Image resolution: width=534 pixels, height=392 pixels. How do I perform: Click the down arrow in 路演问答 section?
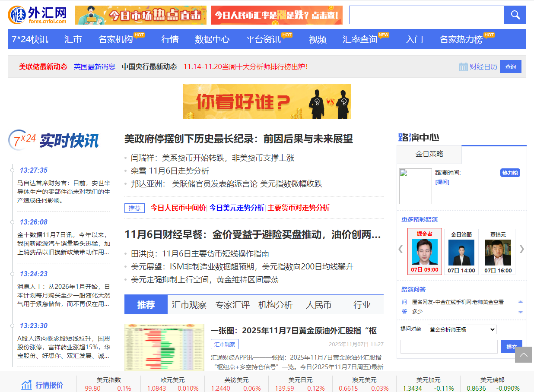pyautogui.click(x=521, y=312)
